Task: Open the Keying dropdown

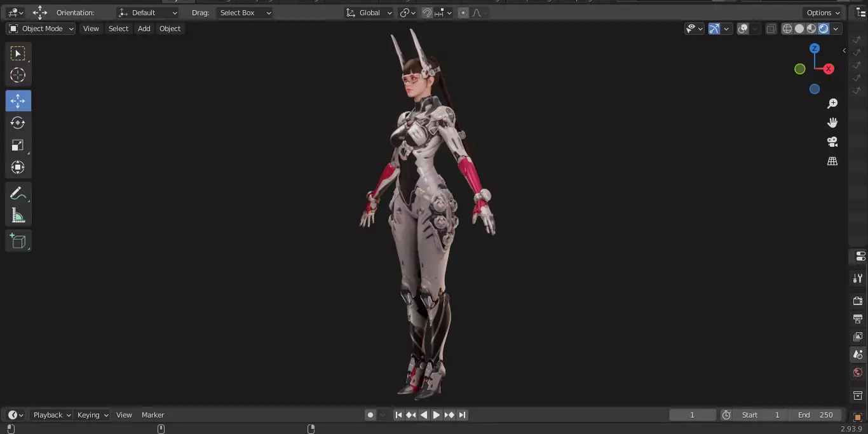Action: coord(92,415)
